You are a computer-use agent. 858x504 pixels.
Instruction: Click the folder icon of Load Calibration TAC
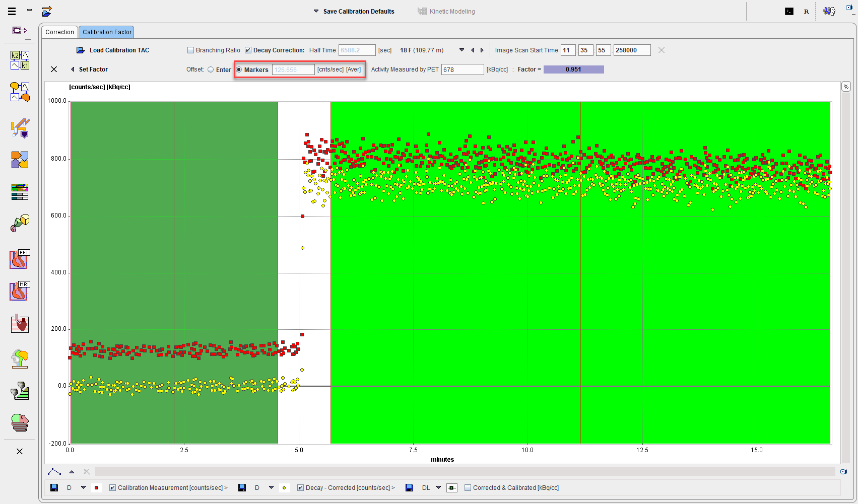click(x=81, y=50)
